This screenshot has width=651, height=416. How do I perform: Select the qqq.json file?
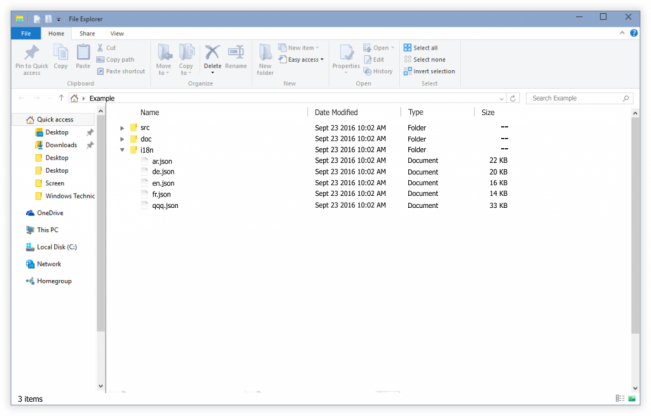[x=165, y=205]
